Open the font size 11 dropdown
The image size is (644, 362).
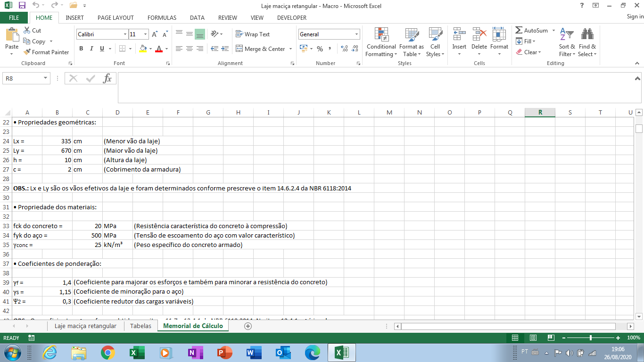tap(146, 34)
